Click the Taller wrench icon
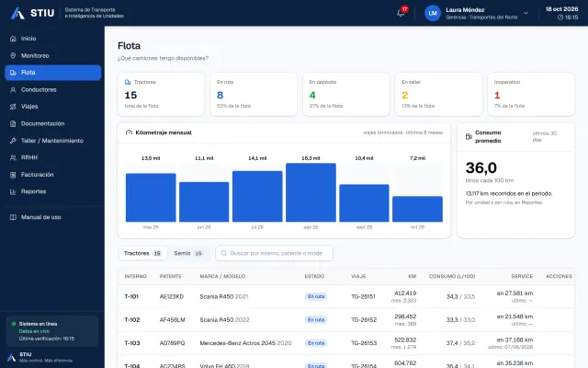This screenshot has width=588, height=368. click(x=13, y=141)
